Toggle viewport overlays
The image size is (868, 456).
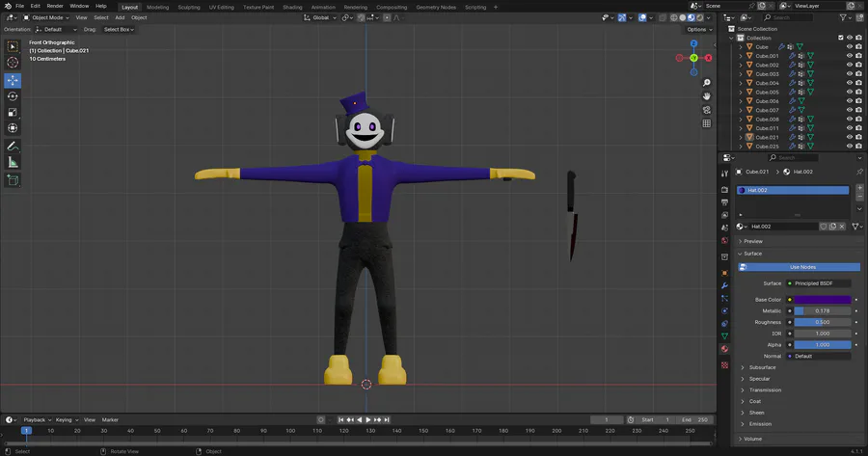642,17
